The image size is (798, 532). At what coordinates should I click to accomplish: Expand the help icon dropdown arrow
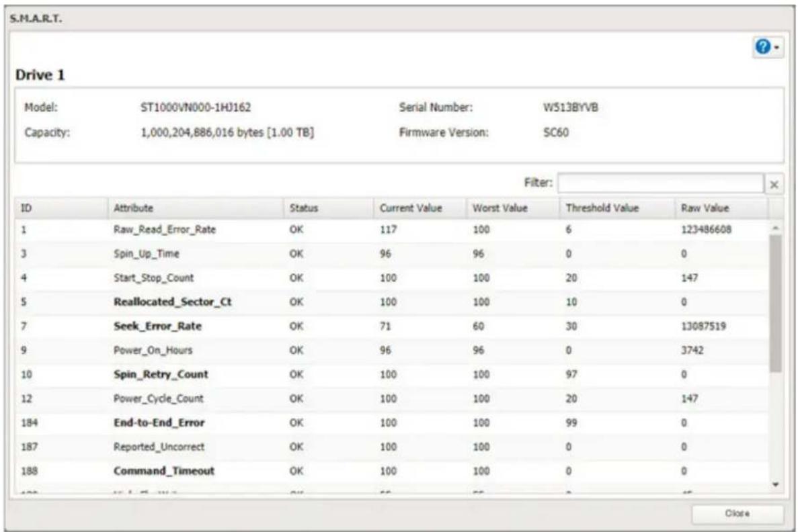point(776,47)
